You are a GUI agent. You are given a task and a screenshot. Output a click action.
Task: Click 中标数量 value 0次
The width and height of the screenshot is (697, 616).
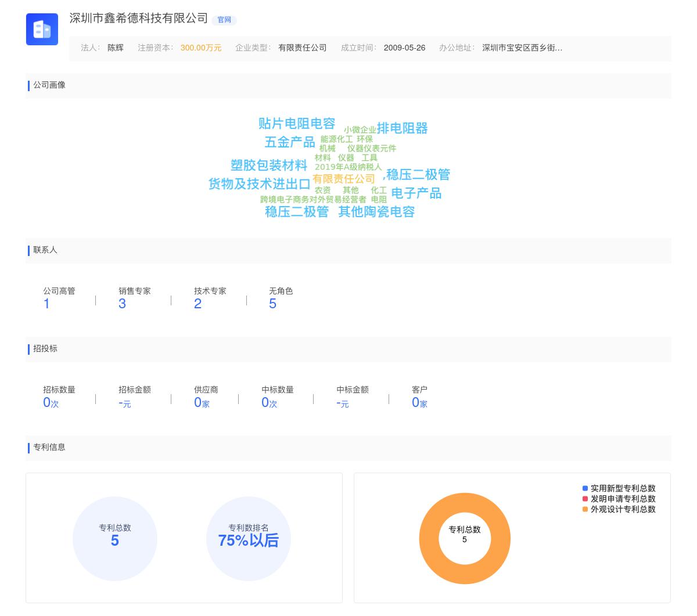269,403
